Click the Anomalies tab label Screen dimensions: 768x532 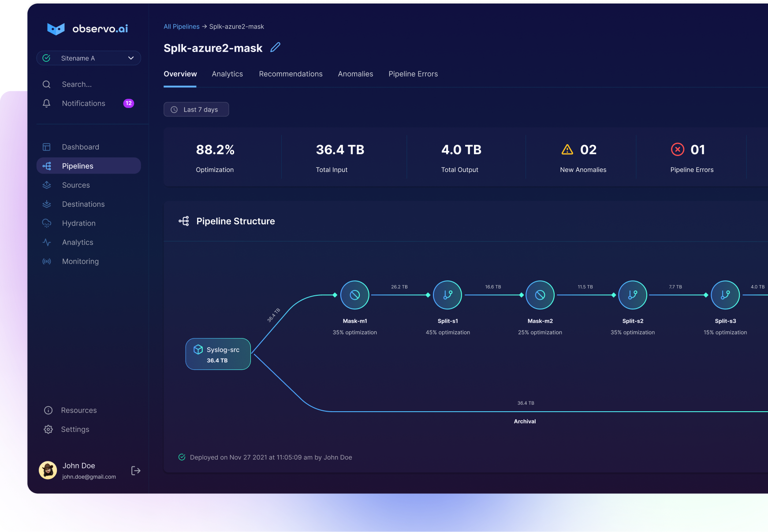355,74
